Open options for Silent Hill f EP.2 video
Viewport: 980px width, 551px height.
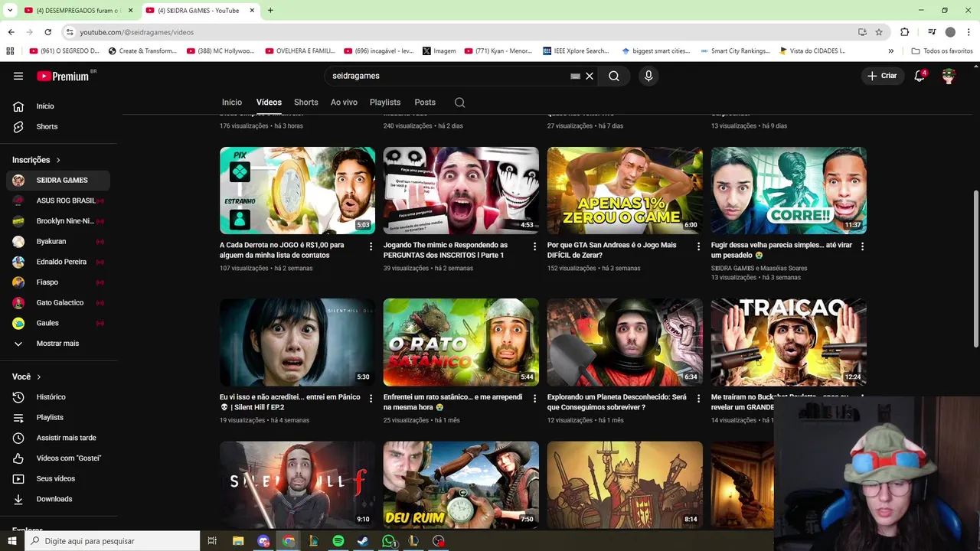[371, 399]
